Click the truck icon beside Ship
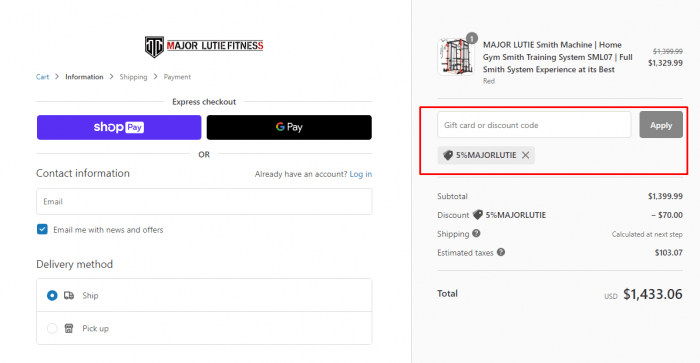The width and height of the screenshot is (700, 363). [x=69, y=295]
